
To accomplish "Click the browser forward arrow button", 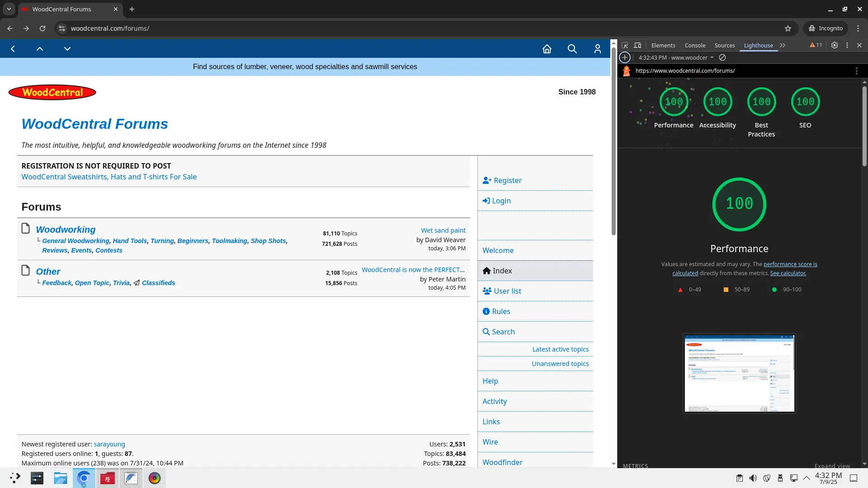I will coord(26,28).
